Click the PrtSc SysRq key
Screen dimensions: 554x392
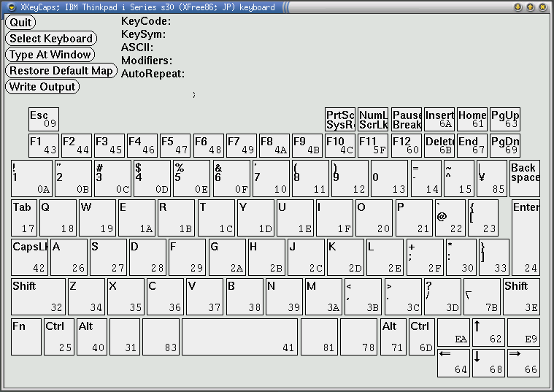coord(340,119)
